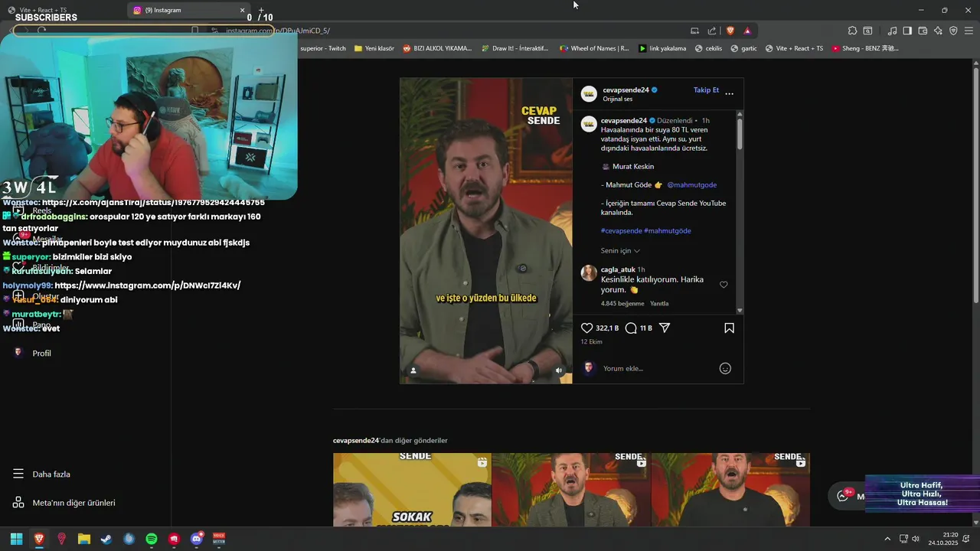Open the browser hamburger main menu
Screen dimensions: 980x551
pos(969,31)
